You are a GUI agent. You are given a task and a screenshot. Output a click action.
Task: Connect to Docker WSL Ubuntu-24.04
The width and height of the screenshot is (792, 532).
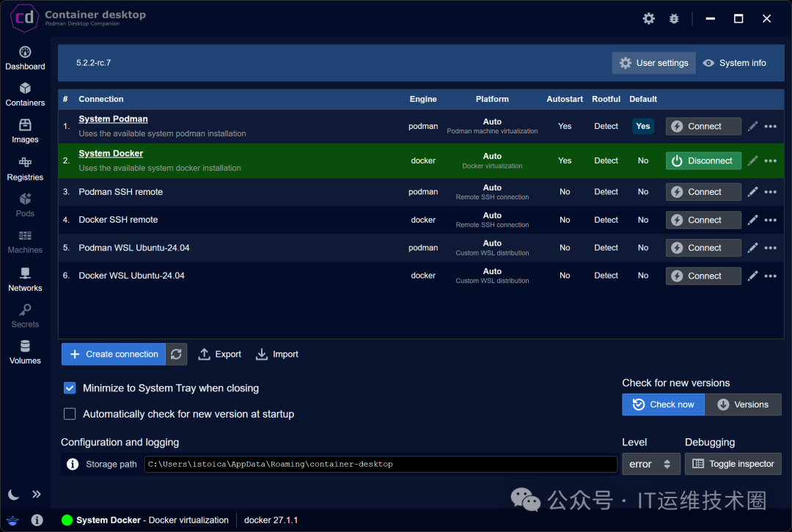[703, 276]
